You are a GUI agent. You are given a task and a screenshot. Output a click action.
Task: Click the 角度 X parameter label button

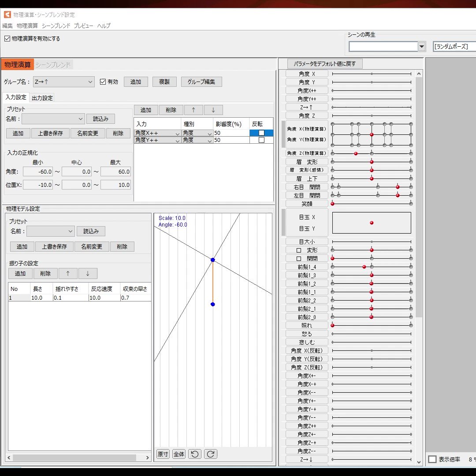click(x=307, y=74)
